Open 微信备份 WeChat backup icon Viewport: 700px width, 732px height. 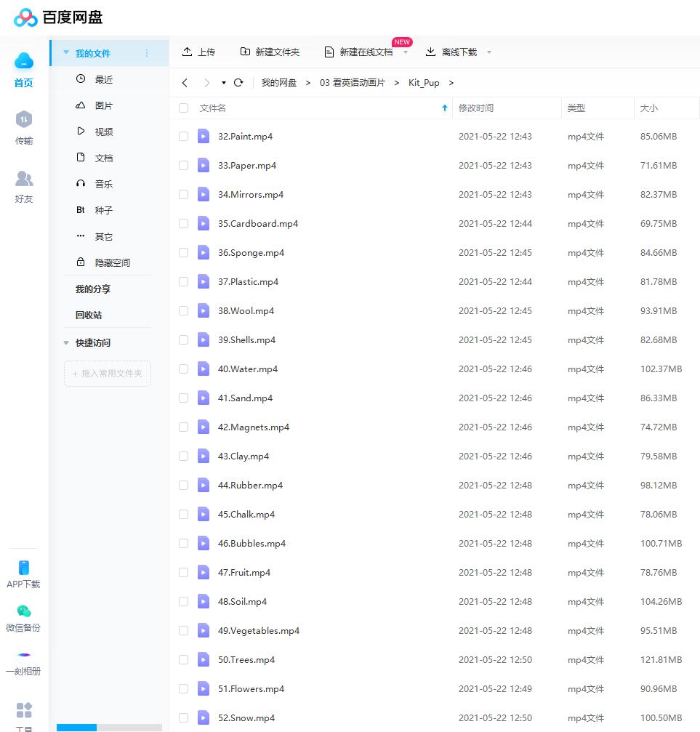[x=24, y=611]
